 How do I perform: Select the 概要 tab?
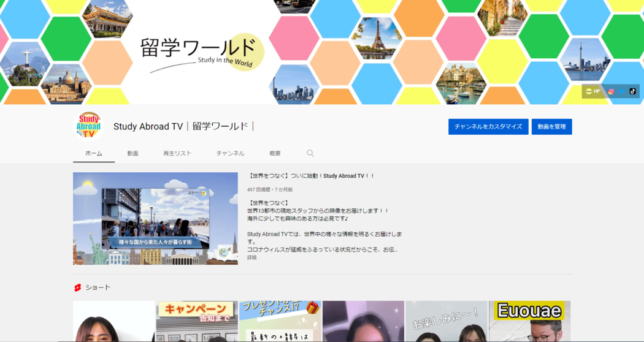275,153
